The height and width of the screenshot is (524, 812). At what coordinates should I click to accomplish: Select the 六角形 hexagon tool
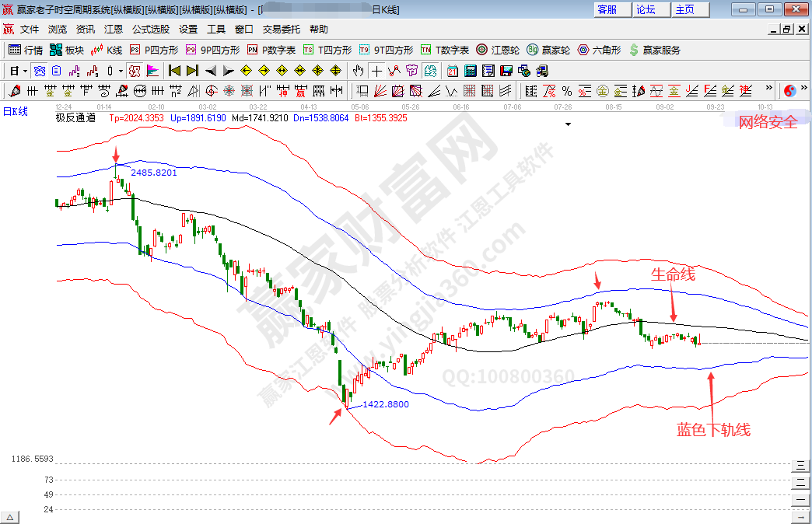(x=599, y=50)
